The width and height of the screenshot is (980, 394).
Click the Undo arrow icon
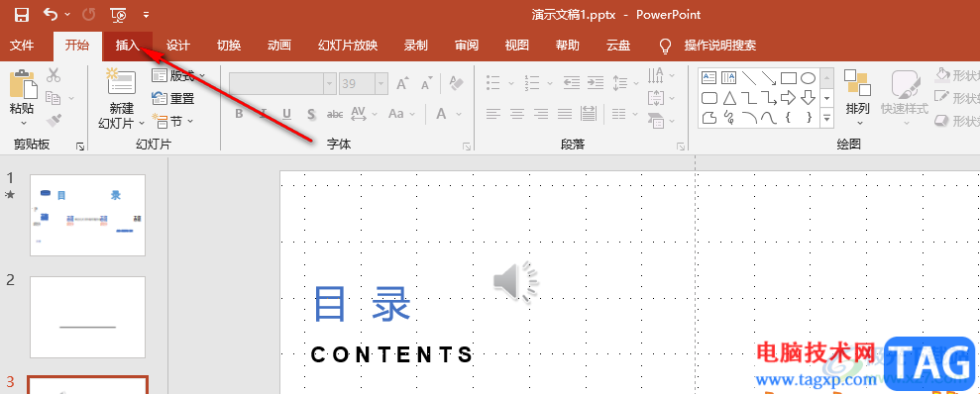(52, 14)
